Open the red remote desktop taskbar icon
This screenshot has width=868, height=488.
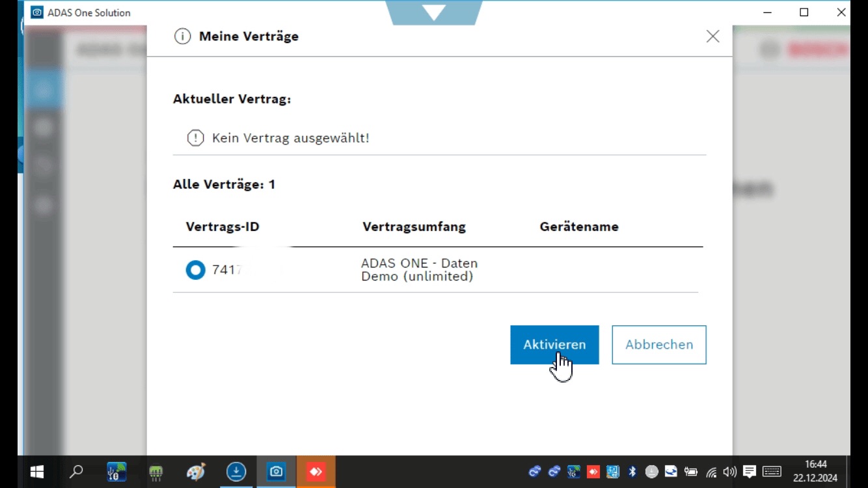pos(316,472)
